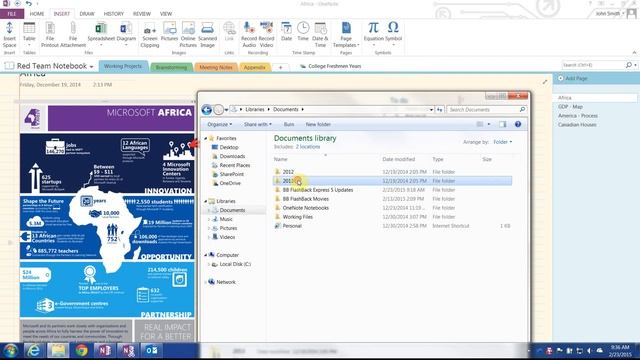640x360 pixels.
Task: Expand the page to full view
Action: [545, 82]
